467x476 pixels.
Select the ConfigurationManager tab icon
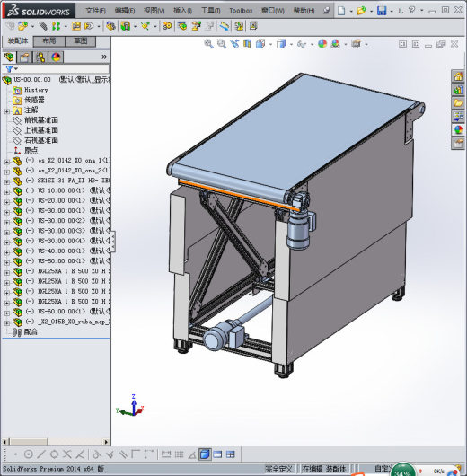(x=40, y=57)
